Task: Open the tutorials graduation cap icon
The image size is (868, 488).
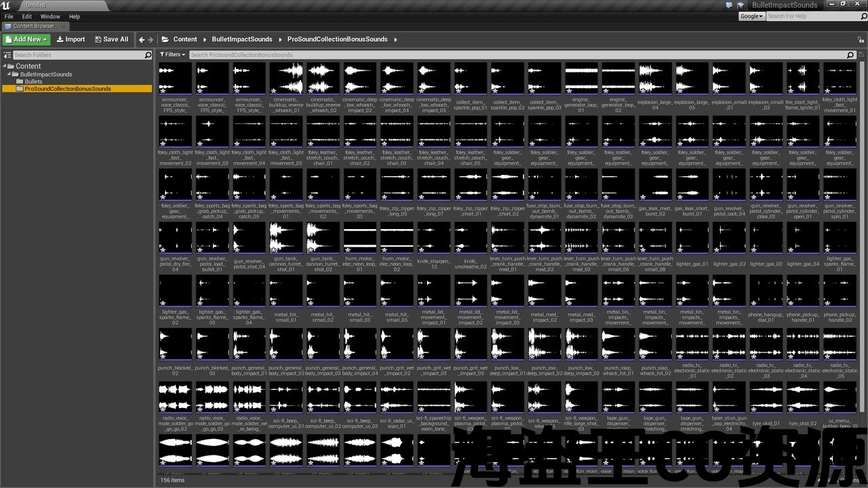Action: 741,5
